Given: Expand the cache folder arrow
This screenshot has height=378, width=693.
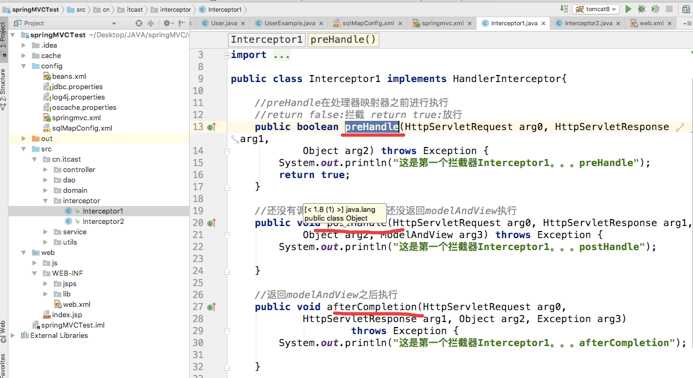Looking at the screenshot, I should [x=24, y=56].
